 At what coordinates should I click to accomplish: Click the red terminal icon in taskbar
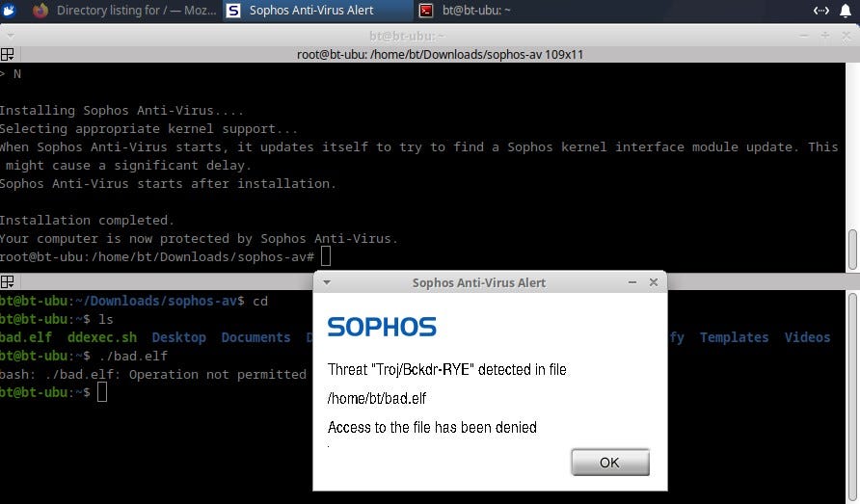[x=425, y=11]
